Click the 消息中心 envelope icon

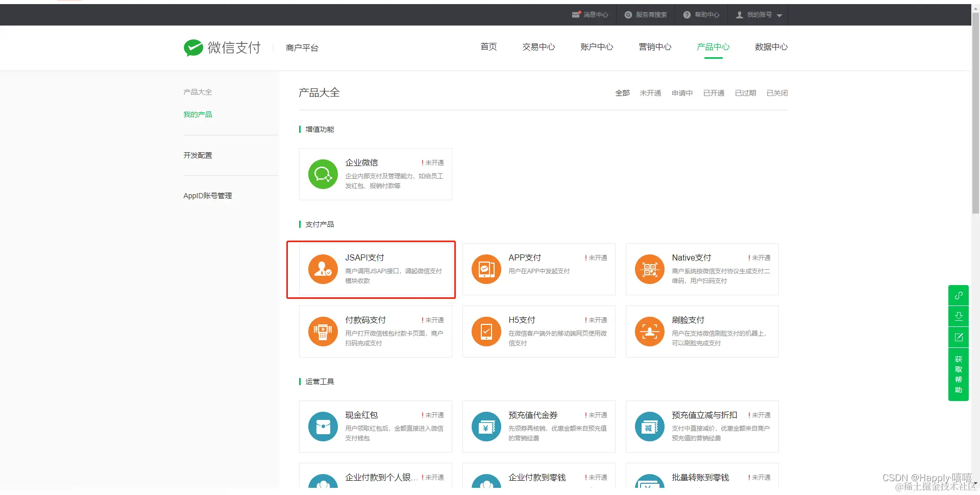[576, 15]
